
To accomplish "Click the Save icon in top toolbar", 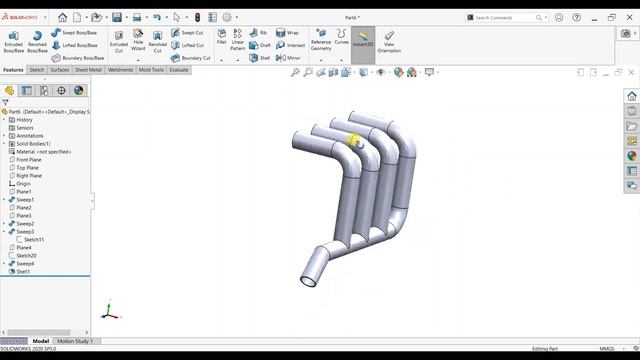I will (117, 17).
